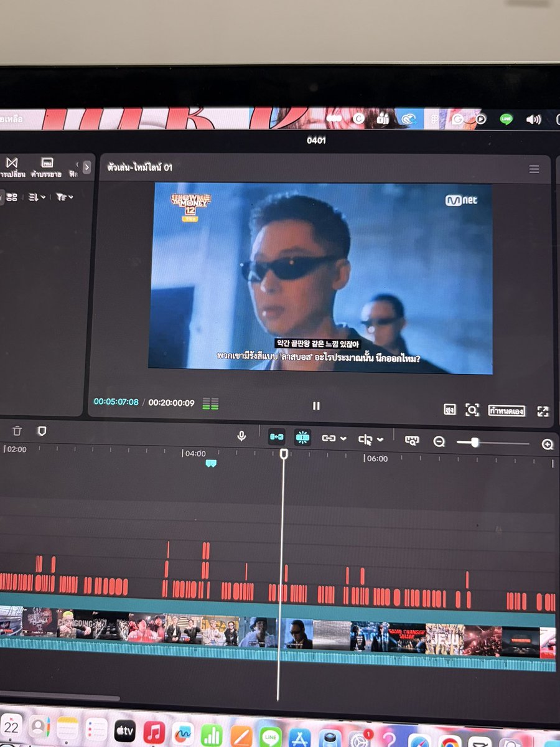Open Pages app from the Dock
This screenshot has width=560, height=747.
click(x=241, y=736)
